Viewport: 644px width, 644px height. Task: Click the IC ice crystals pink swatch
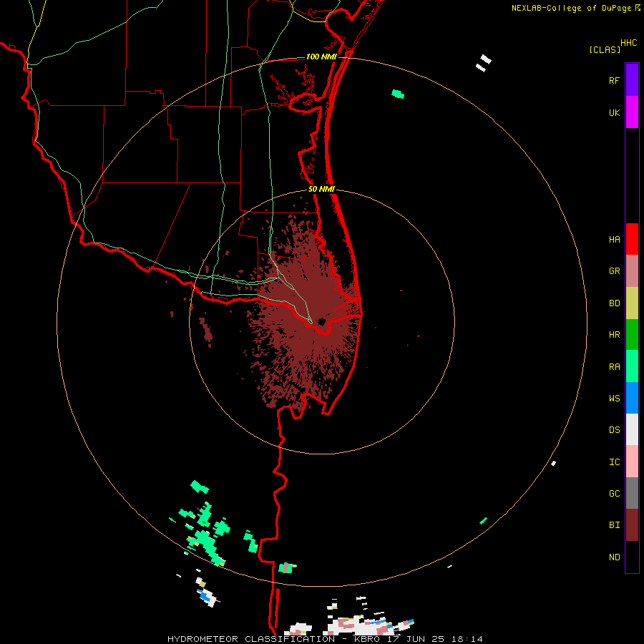[632, 462]
